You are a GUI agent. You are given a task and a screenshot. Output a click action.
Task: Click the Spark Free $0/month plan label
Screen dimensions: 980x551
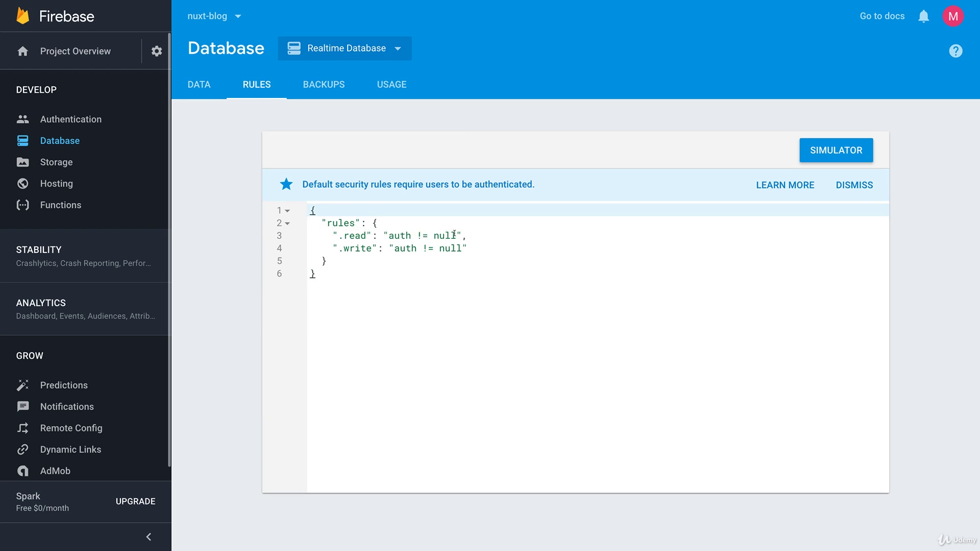pos(42,502)
